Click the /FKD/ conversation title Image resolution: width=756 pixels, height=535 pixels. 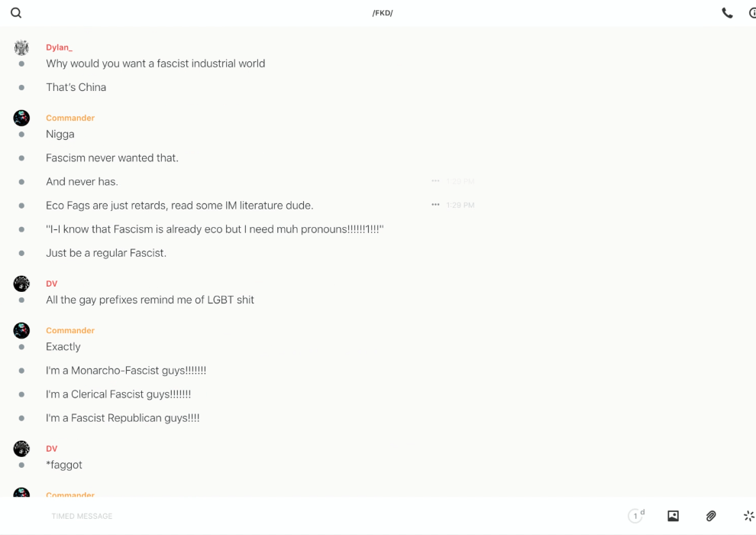[383, 13]
